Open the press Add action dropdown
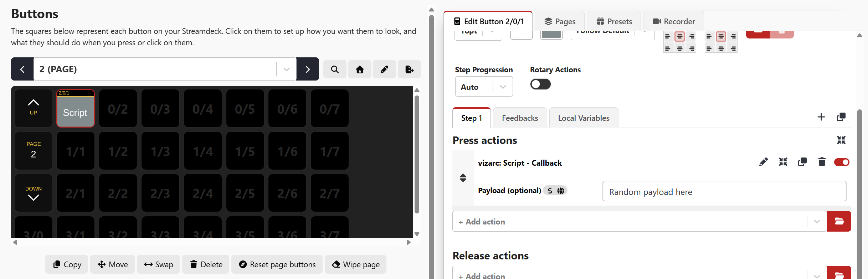Screen dimensions: 868x279 tap(640, 221)
